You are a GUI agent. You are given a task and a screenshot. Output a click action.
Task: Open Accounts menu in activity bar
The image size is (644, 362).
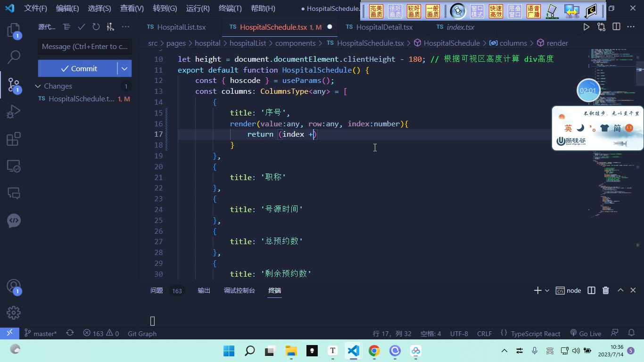point(14,287)
